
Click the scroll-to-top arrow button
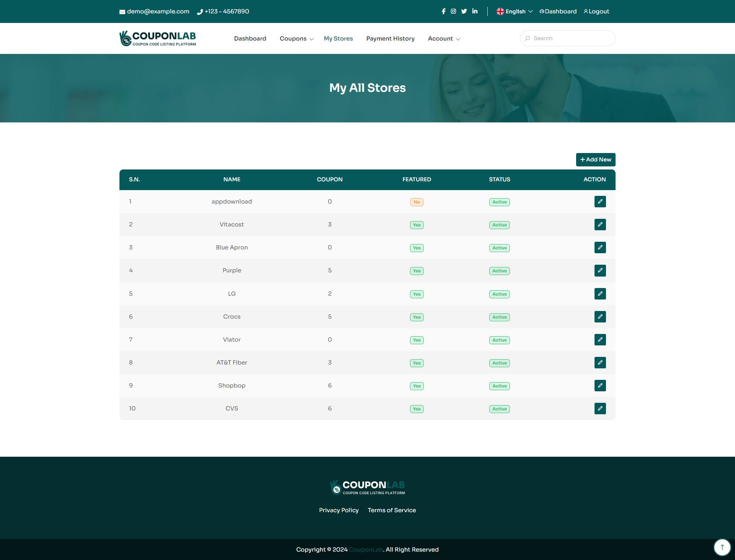(722, 547)
